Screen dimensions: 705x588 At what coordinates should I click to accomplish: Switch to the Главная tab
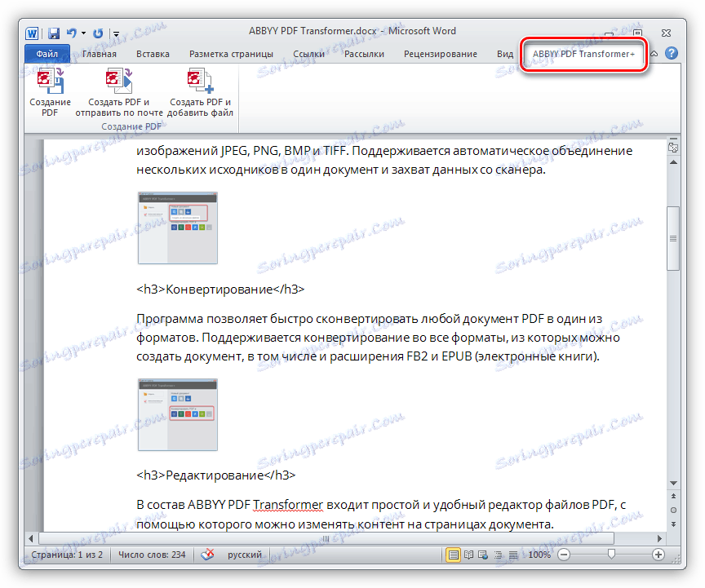pyautogui.click(x=100, y=54)
